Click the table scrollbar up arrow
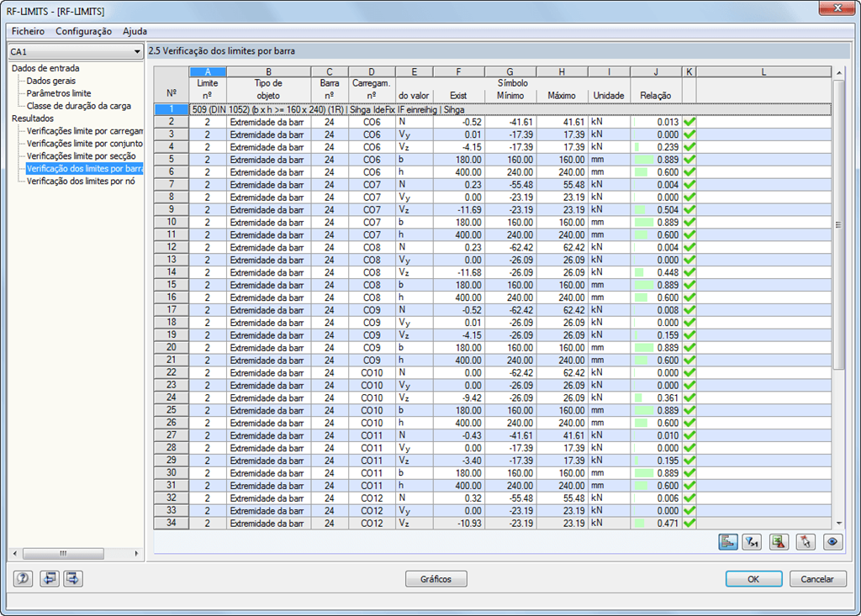This screenshot has height=616, width=861. pyautogui.click(x=838, y=72)
